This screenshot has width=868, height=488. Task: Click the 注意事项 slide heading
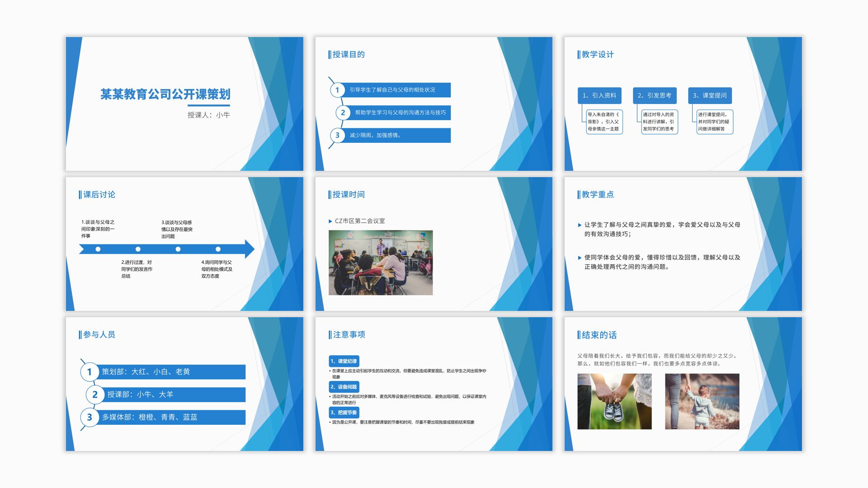click(349, 335)
